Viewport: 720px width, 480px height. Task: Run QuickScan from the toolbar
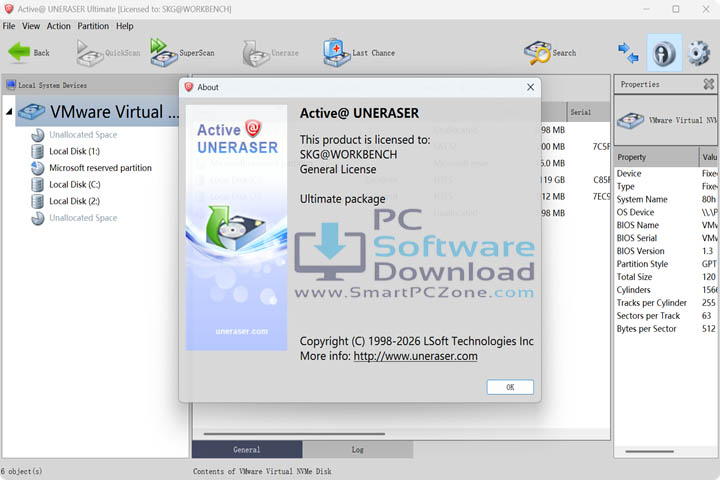coord(108,53)
